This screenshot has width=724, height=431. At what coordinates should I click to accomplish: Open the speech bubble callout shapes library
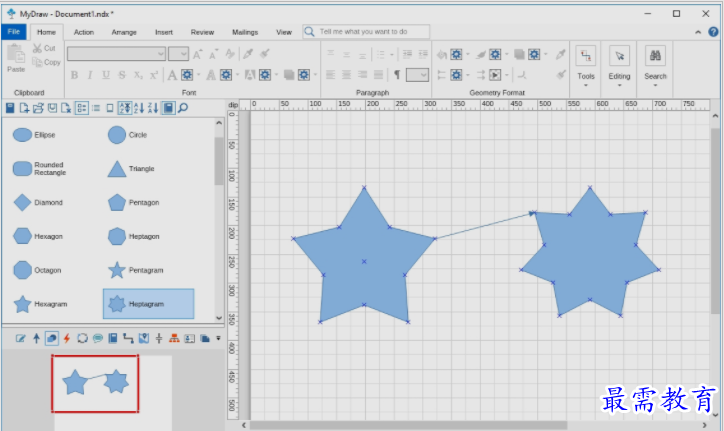(x=98, y=339)
